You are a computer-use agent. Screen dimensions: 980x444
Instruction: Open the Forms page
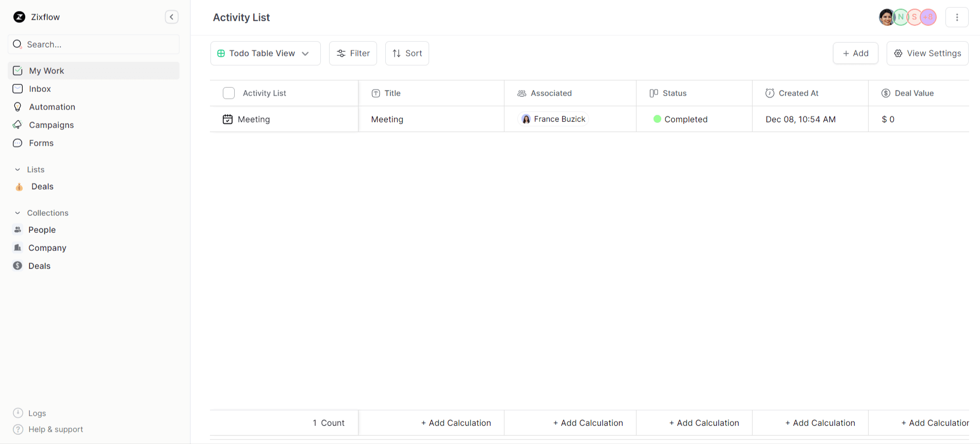click(41, 143)
